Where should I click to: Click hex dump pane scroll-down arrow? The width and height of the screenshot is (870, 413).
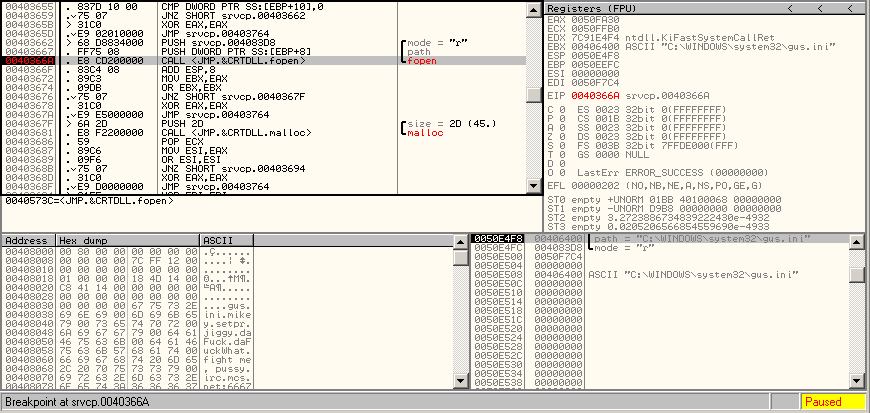click(x=460, y=383)
